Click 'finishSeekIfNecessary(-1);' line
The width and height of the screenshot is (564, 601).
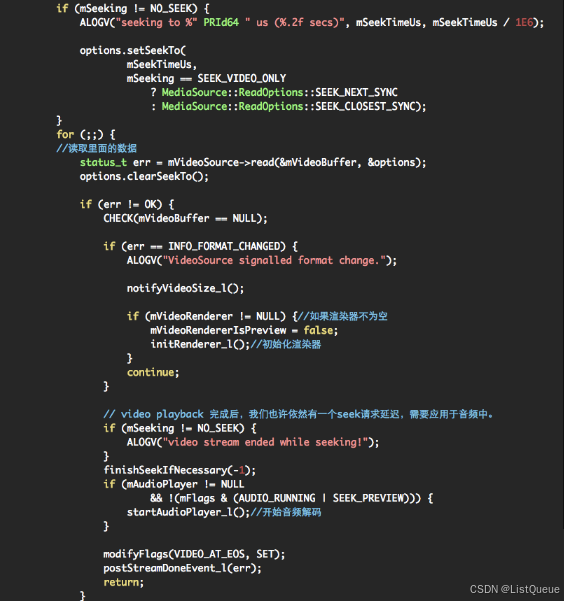[179, 470]
